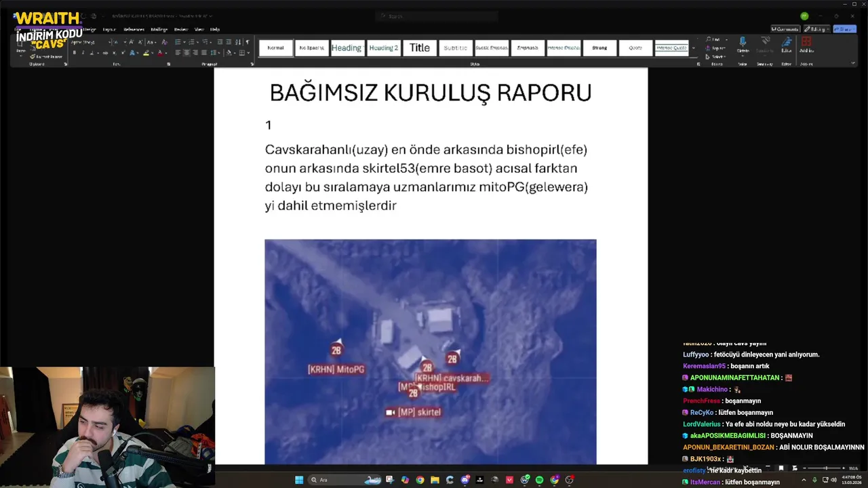
Task: Open the Editing mode dropdown
Action: (x=816, y=29)
